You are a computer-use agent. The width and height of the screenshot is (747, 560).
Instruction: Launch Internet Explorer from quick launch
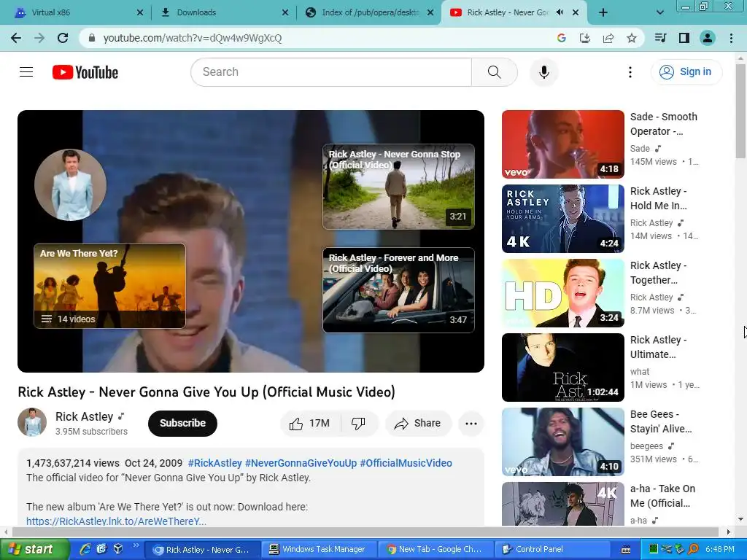85,549
